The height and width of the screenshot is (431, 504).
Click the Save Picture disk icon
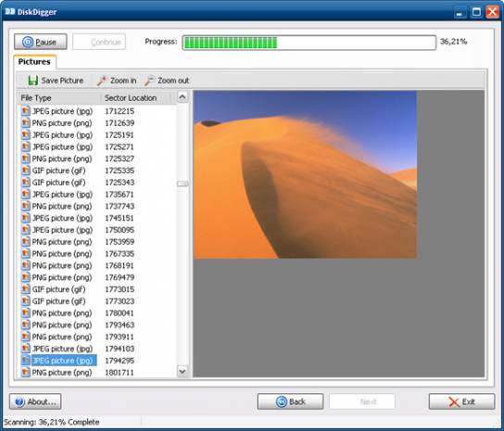32,81
